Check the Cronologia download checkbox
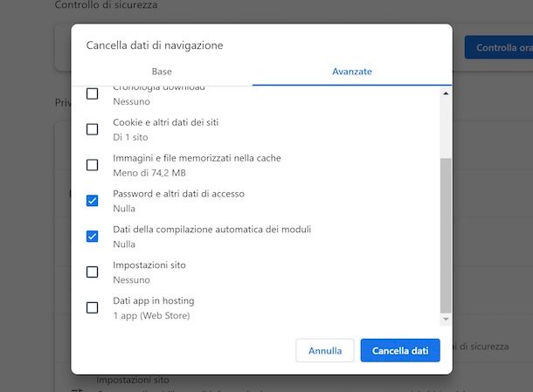This screenshot has height=392, width=533. (x=92, y=93)
